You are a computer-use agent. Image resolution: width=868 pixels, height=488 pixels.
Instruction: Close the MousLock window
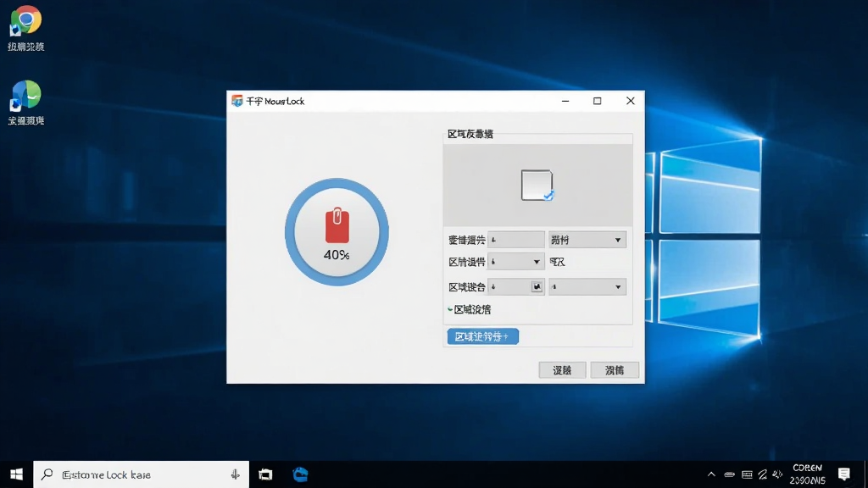630,101
